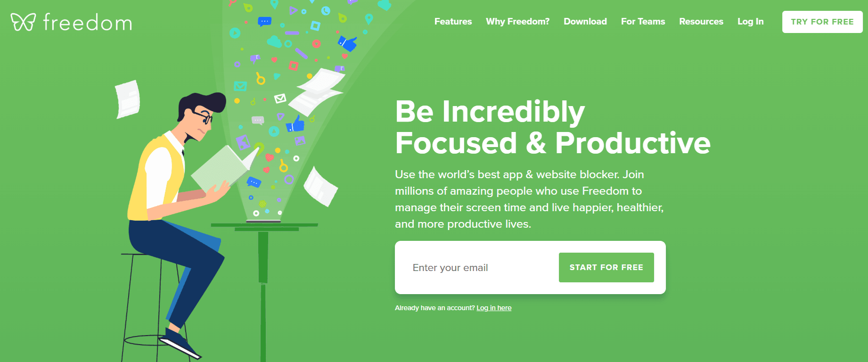
Task: Click the smartphone lying on the table
Action: point(263,221)
